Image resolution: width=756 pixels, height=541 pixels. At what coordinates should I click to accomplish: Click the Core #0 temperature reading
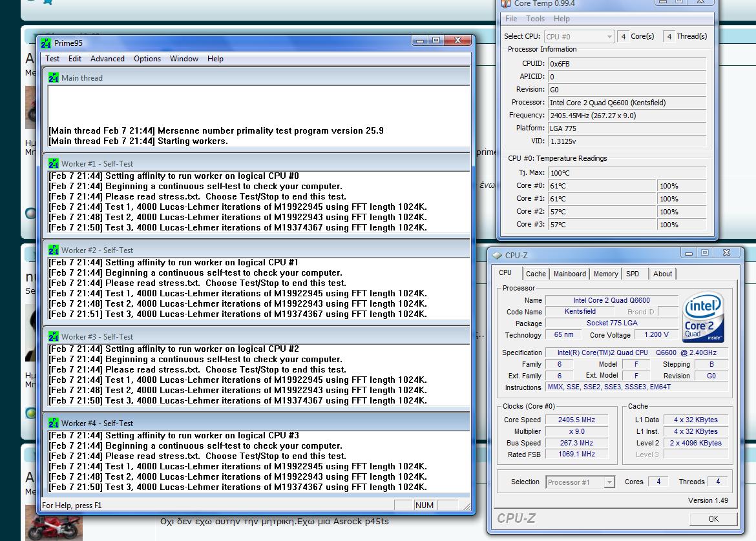pos(602,186)
